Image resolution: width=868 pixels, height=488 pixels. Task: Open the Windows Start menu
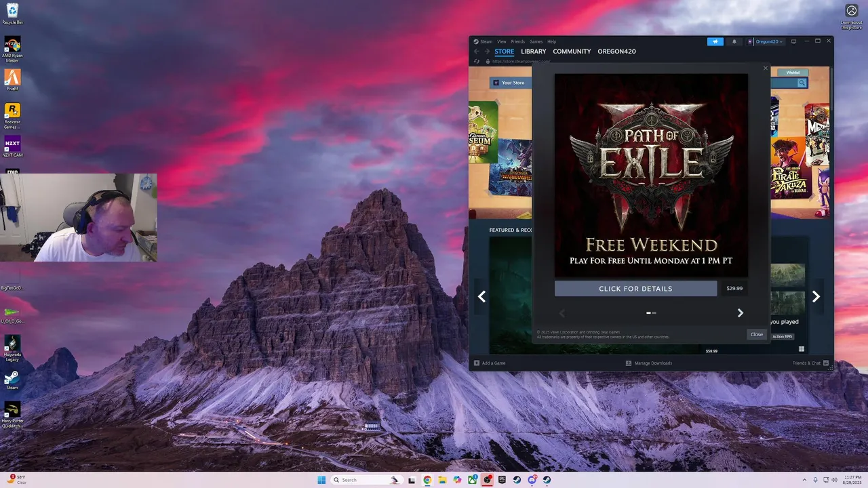(x=321, y=480)
